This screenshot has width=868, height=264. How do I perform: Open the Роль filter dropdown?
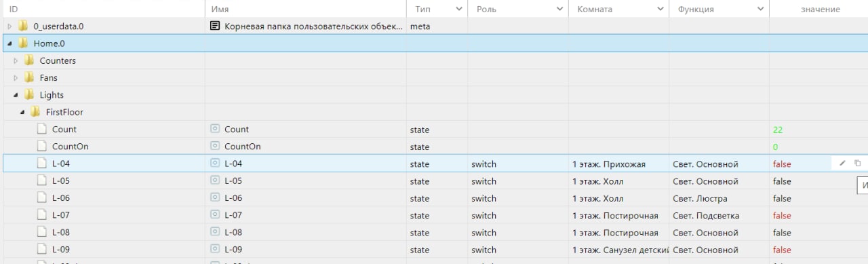560,9
